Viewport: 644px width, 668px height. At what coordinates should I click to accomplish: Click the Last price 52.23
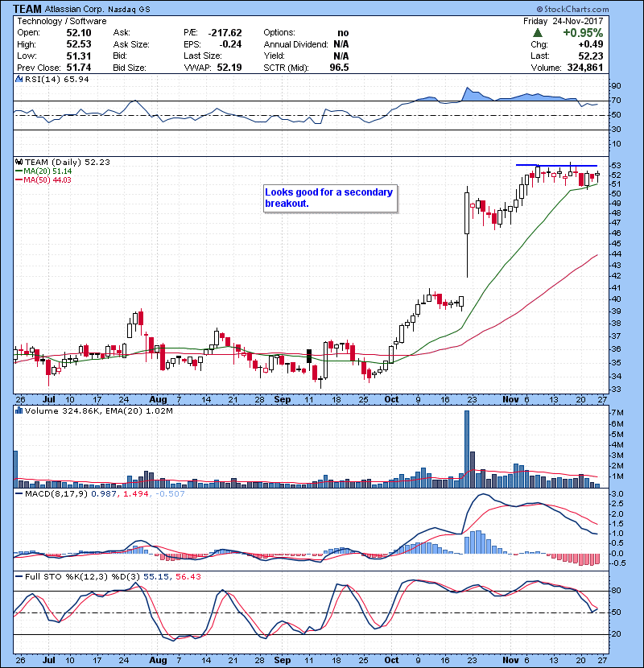[591, 56]
